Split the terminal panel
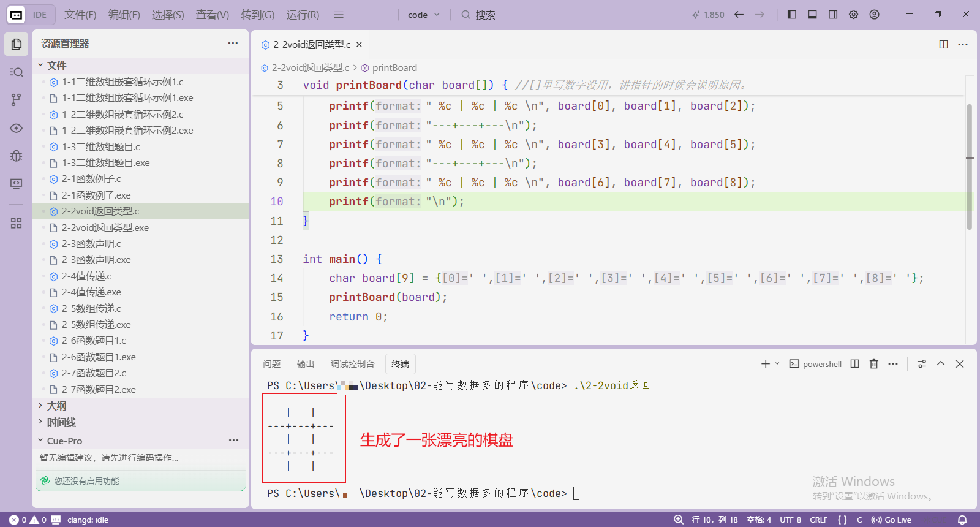Image resolution: width=980 pixels, height=527 pixels. 855,364
